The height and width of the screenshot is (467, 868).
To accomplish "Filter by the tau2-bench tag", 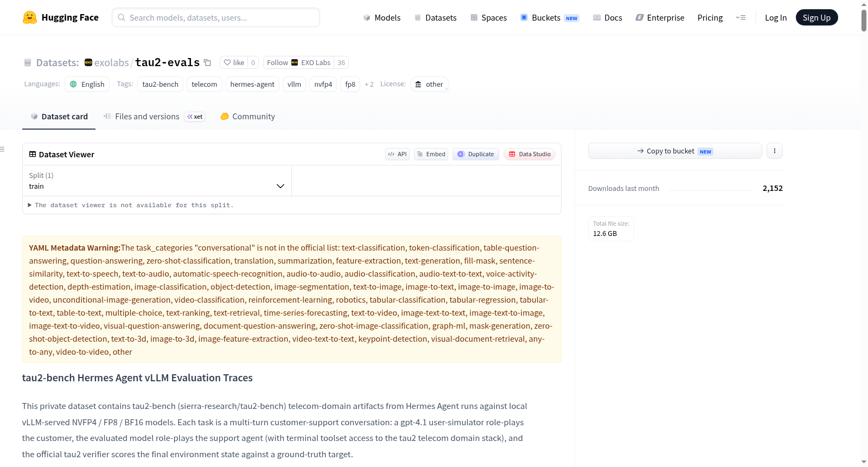I will [x=161, y=84].
